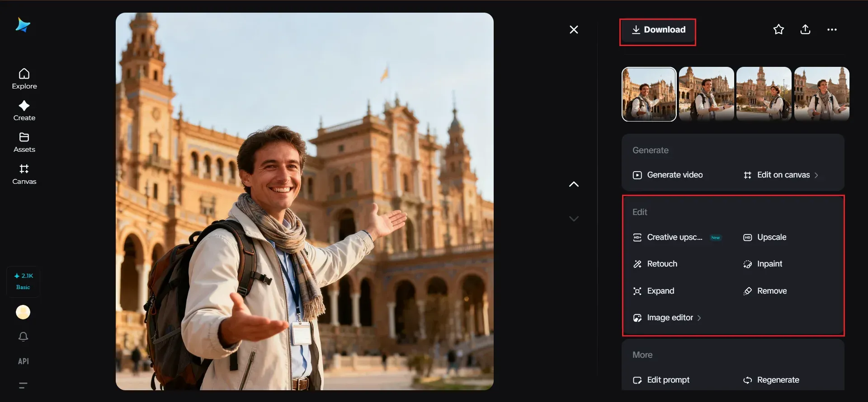The width and height of the screenshot is (868, 402).
Task: Select the second image variation thumbnail
Action: tap(706, 94)
